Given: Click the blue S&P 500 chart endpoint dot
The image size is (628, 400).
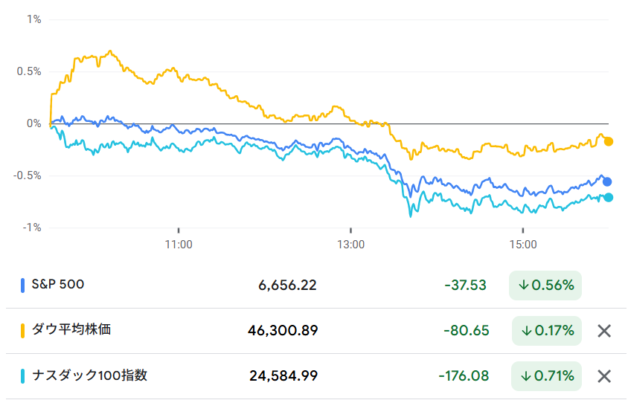Looking at the screenshot, I should click(607, 182).
